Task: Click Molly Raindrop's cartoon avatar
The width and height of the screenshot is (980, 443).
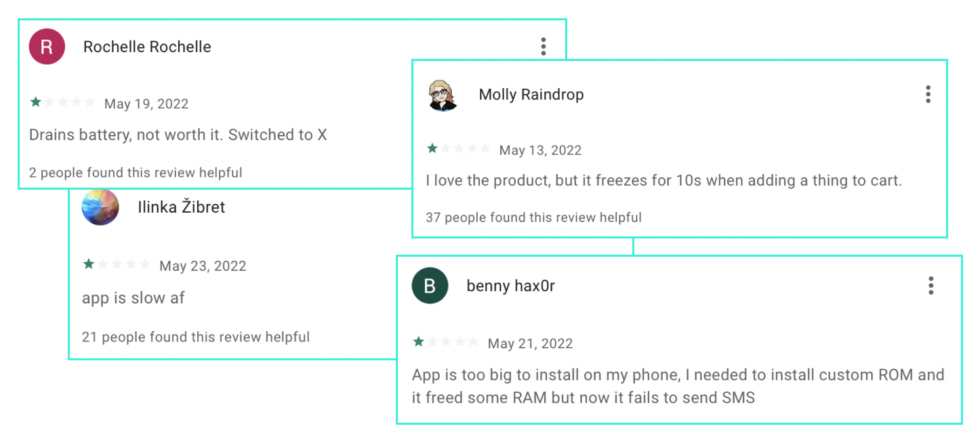Action: coord(443,95)
